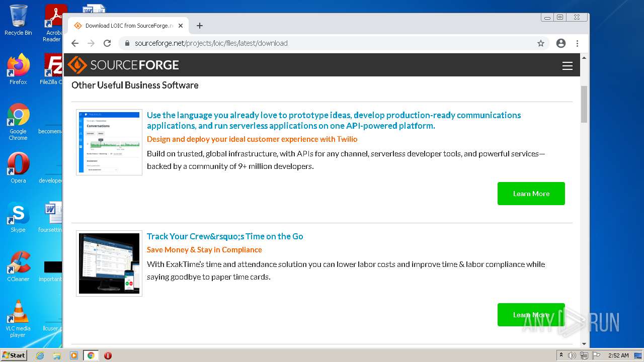Viewport: 644px width, 362px height.
Task: Open the ExakTime monitor thumbnail
Action: click(109, 263)
